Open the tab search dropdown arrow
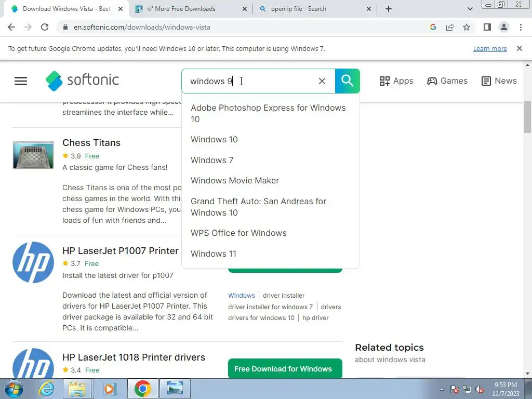The image size is (532, 399). tap(470, 9)
